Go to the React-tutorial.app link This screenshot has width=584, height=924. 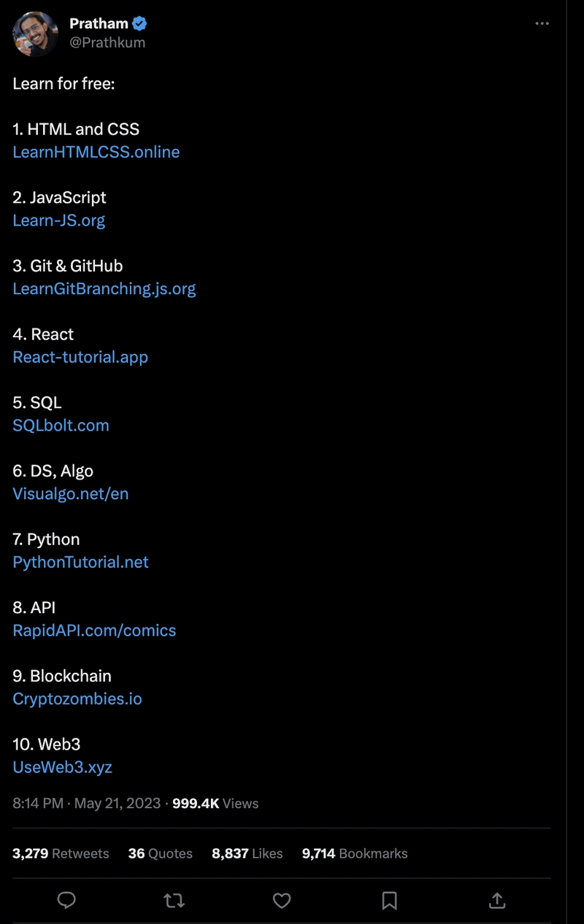[80, 357]
